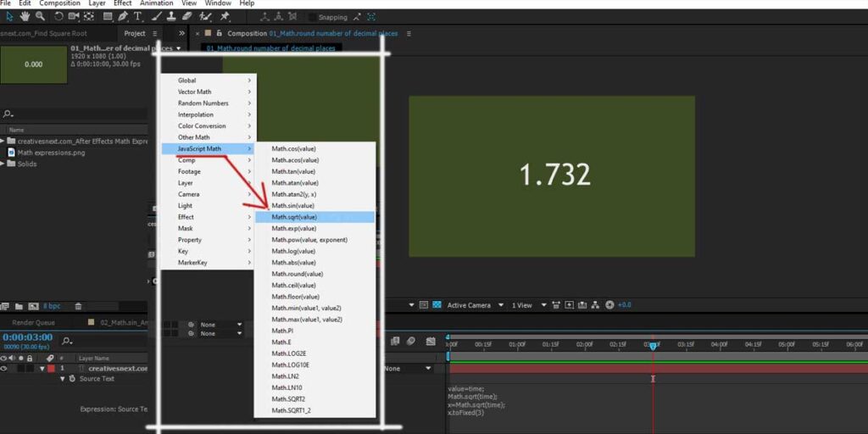Screen dimensions: 868x434
Task: Select the Pen tool
Action: tap(123, 16)
